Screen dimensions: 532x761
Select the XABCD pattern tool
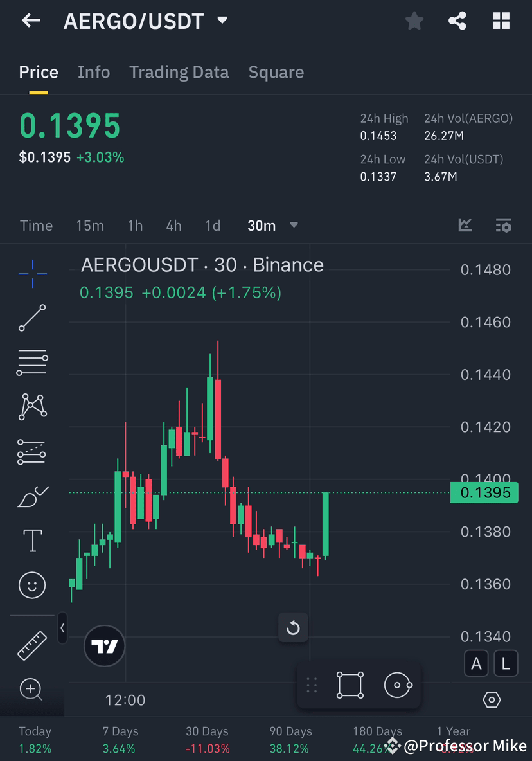click(x=31, y=407)
